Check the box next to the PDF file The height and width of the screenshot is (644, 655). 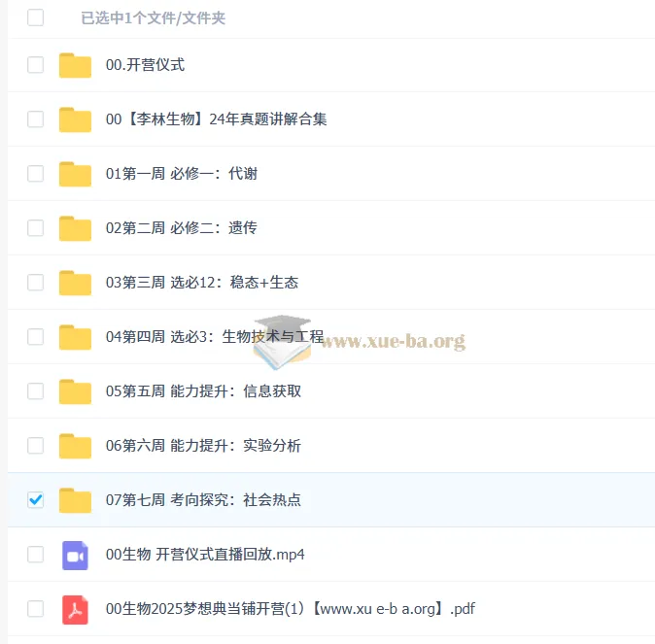point(36,609)
